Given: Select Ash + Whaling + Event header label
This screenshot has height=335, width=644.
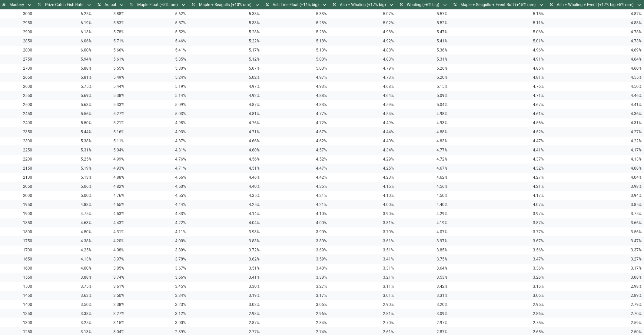Looking at the screenshot, I should 595,5.
